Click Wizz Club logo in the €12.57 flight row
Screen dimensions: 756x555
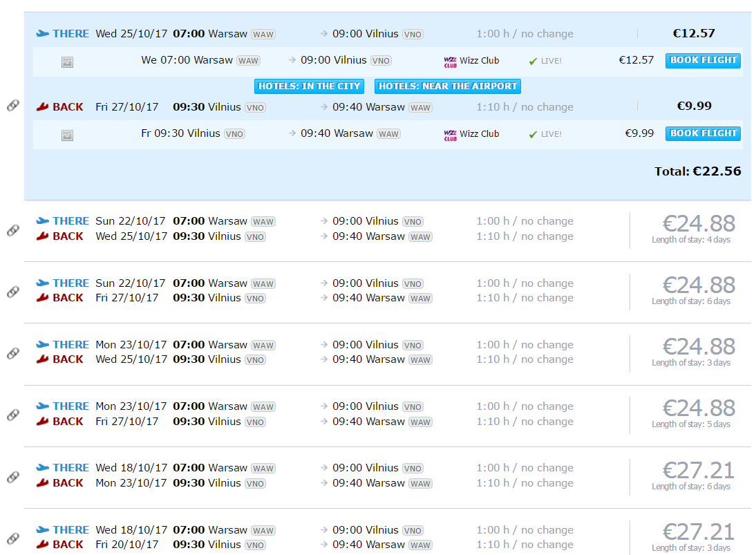pos(451,62)
